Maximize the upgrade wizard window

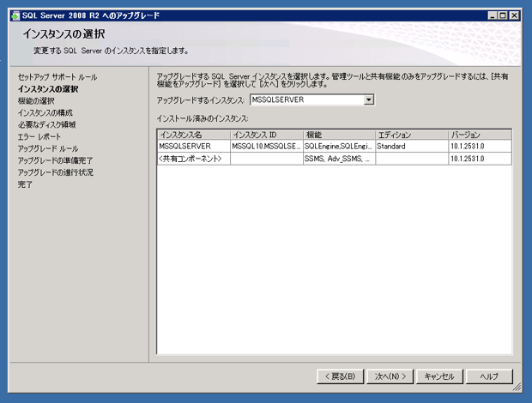point(503,15)
